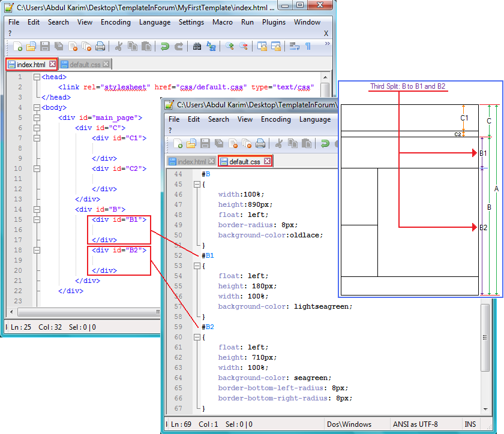
Task: Open the Plugins menu in back window
Action: pyautogui.click(x=274, y=22)
